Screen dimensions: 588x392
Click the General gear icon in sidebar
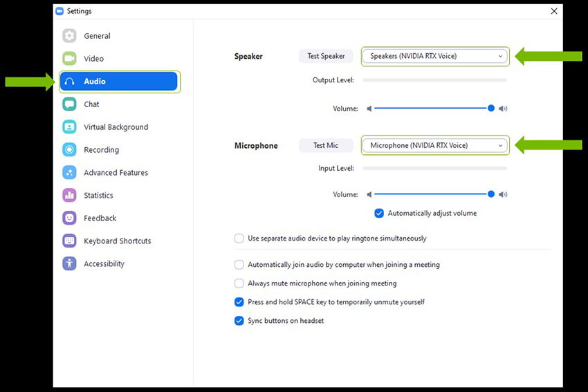(x=69, y=36)
